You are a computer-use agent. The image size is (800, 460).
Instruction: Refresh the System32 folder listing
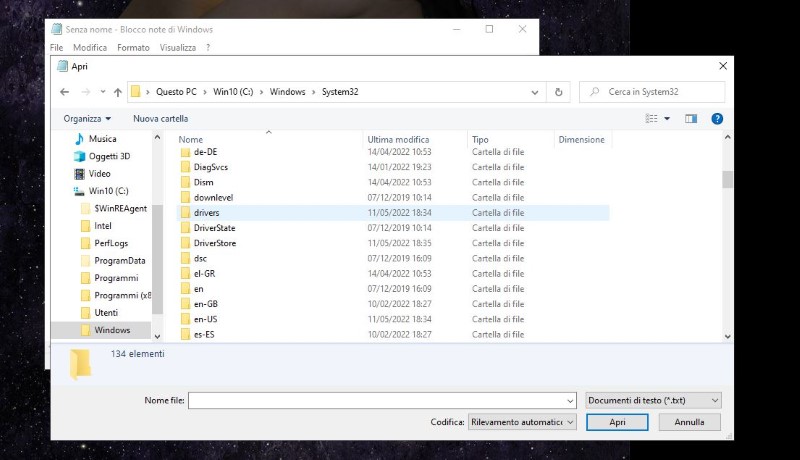(x=559, y=92)
